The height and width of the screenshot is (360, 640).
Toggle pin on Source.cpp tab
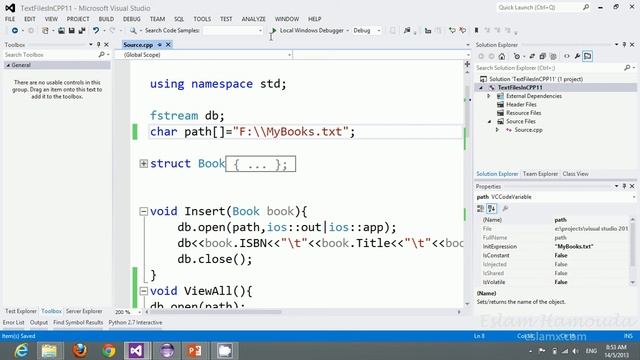point(160,45)
